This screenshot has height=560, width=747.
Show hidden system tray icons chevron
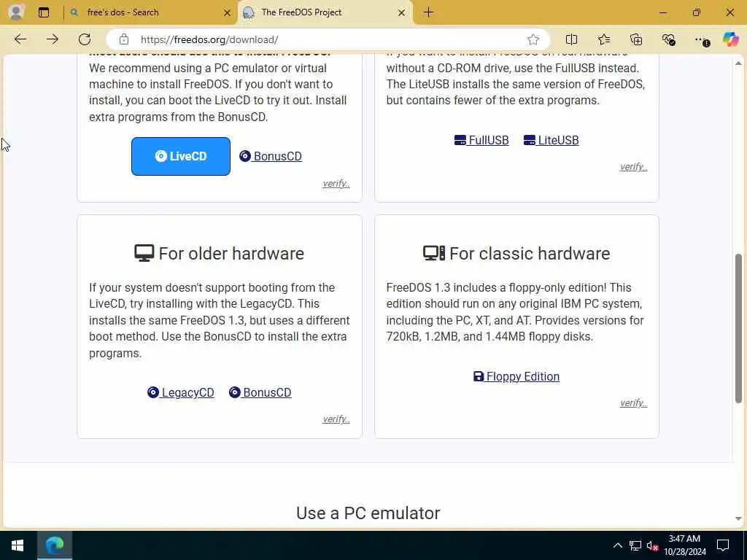click(617, 545)
